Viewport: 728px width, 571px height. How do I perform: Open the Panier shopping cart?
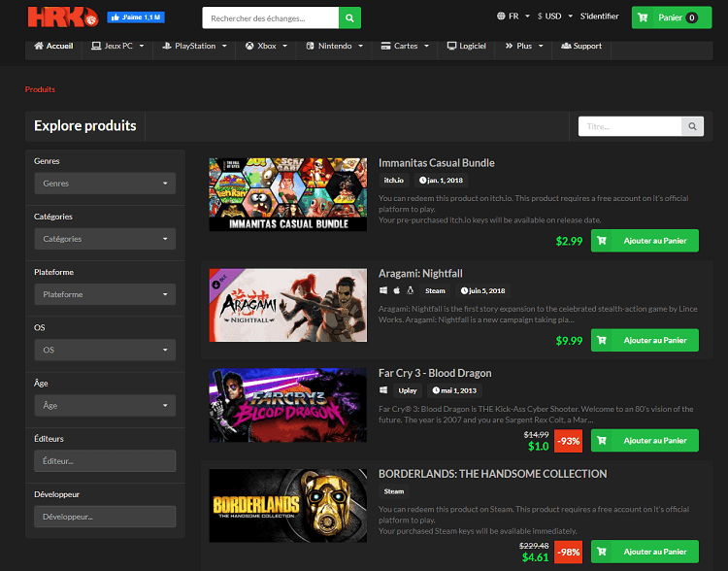point(665,17)
